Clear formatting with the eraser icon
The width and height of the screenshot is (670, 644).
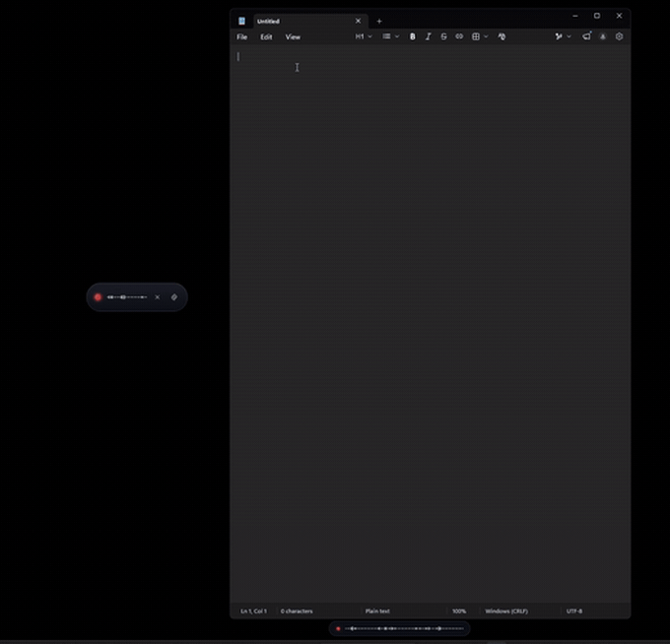[x=502, y=36]
